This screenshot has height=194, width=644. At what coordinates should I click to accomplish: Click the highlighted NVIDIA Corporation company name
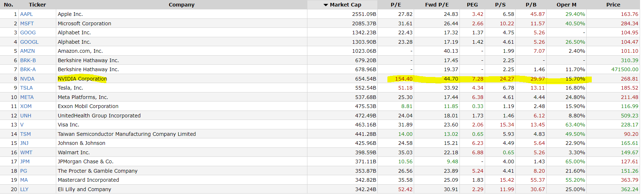82,79
